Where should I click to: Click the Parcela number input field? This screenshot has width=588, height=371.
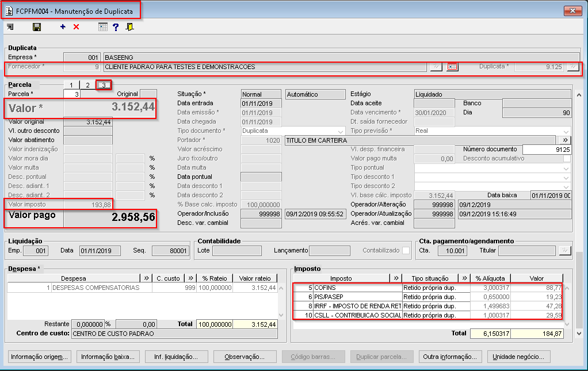(x=72, y=94)
